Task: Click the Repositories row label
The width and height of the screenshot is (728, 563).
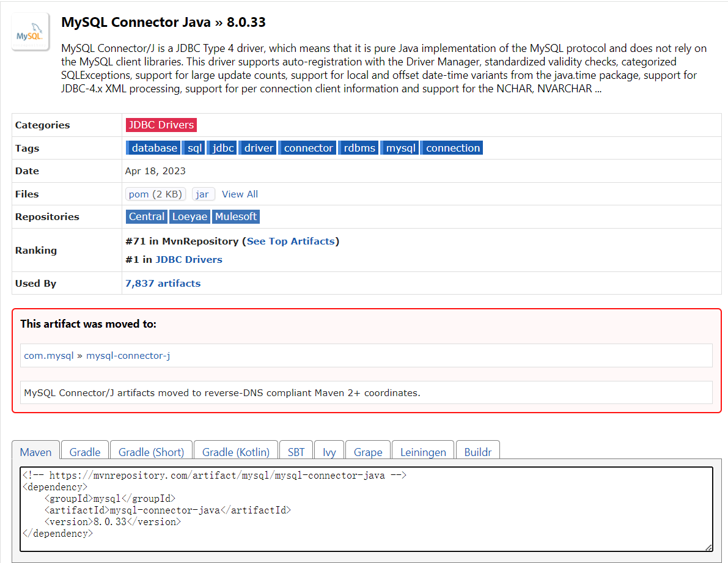Action: click(47, 217)
